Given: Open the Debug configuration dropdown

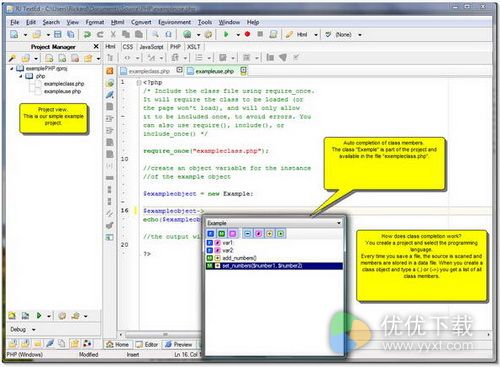Looking at the screenshot, I should (x=33, y=330).
